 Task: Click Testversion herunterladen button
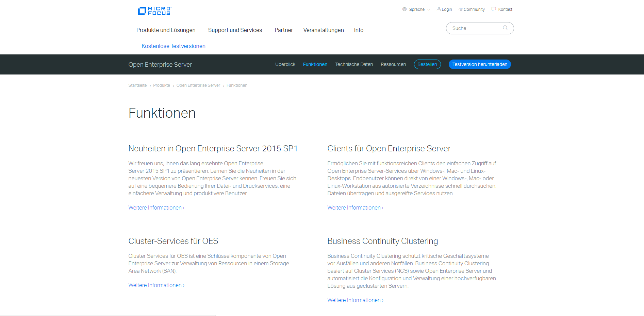pos(480,64)
